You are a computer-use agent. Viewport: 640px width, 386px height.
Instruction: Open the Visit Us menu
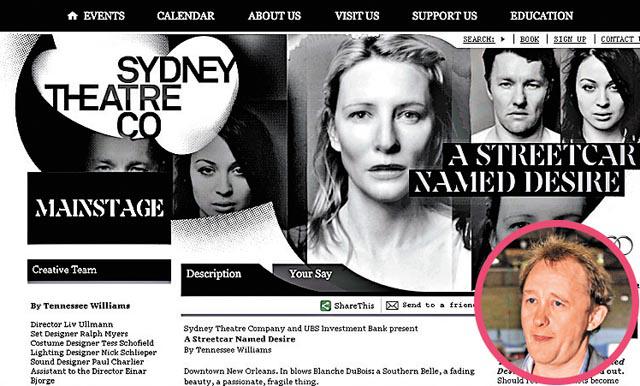357,16
